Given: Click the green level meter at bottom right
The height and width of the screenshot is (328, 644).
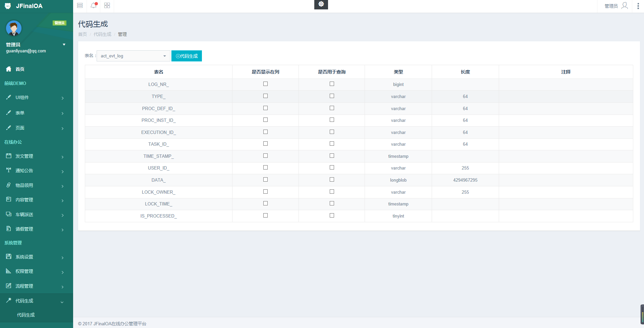Looking at the screenshot, I should pyautogui.click(x=642, y=315).
